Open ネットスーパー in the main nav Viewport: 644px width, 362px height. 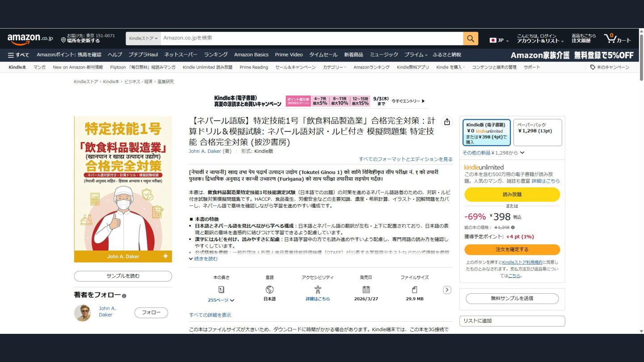pos(181,55)
